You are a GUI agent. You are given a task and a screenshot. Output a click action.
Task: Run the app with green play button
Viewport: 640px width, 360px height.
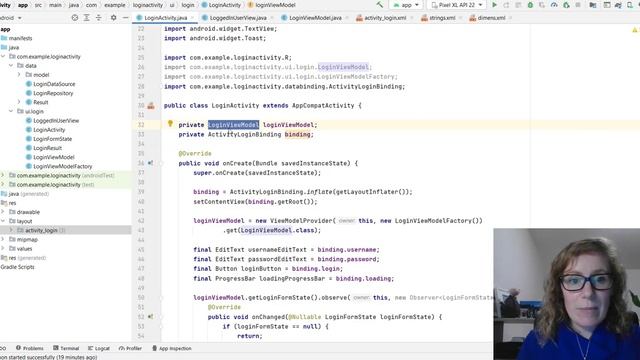coord(494,5)
